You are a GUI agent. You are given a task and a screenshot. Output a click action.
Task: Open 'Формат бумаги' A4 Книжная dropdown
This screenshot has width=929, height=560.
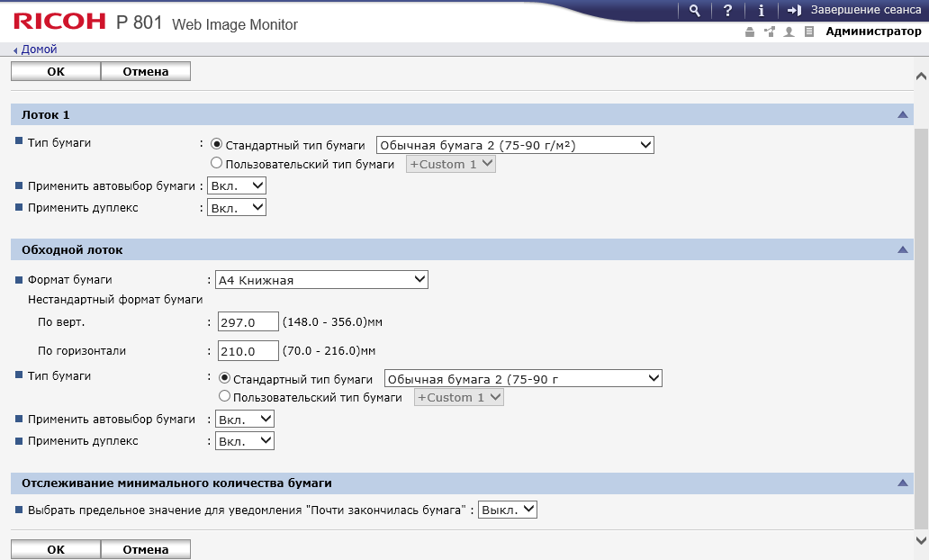(x=321, y=280)
